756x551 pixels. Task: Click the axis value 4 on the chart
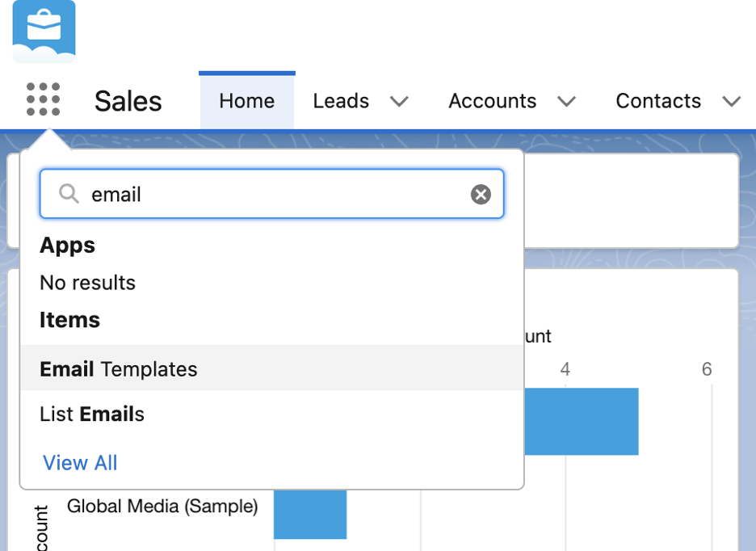pos(565,369)
